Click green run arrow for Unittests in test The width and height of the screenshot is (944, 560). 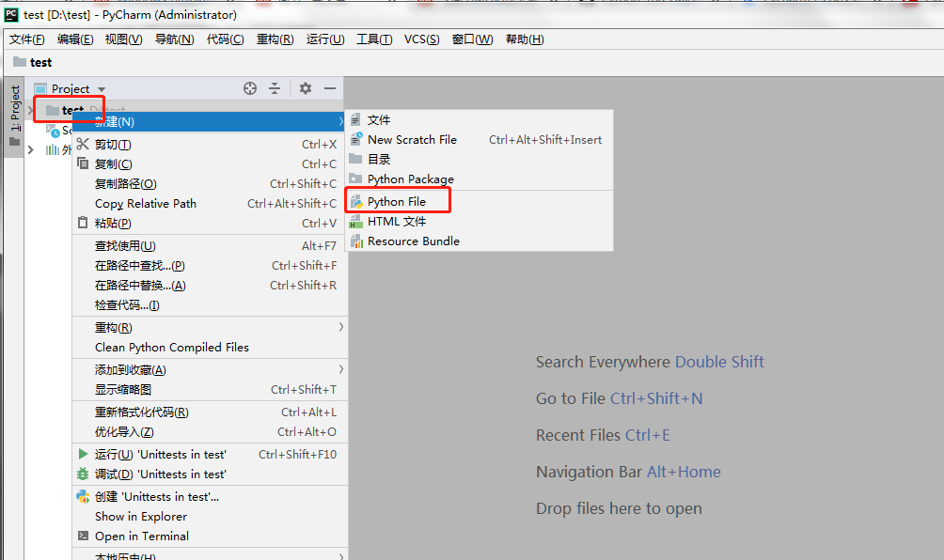tap(83, 454)
